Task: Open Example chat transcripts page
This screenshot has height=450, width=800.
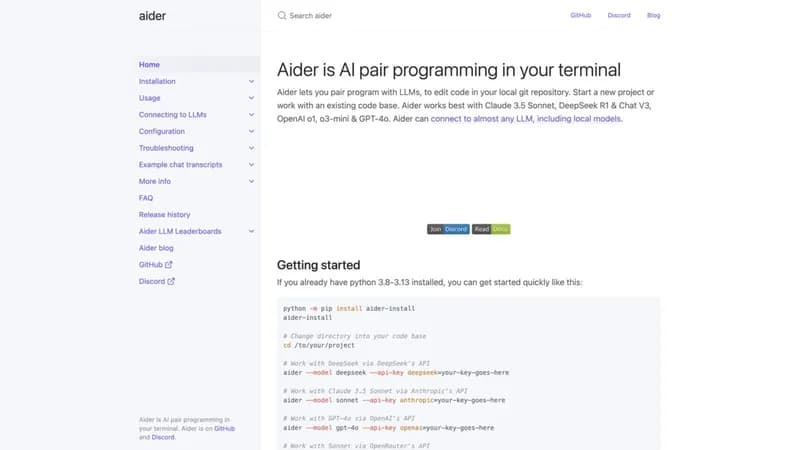Action: pyautogui.click(x=181, y=165)
